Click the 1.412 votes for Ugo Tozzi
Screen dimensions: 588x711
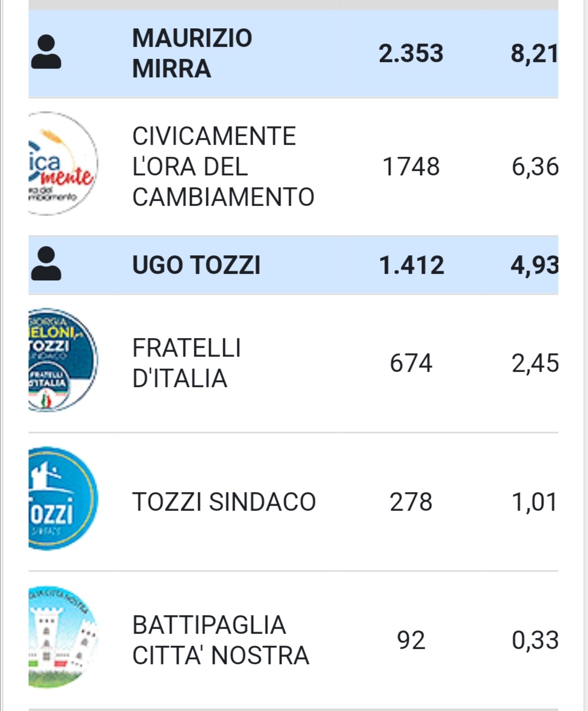click(x=412, y=265)
